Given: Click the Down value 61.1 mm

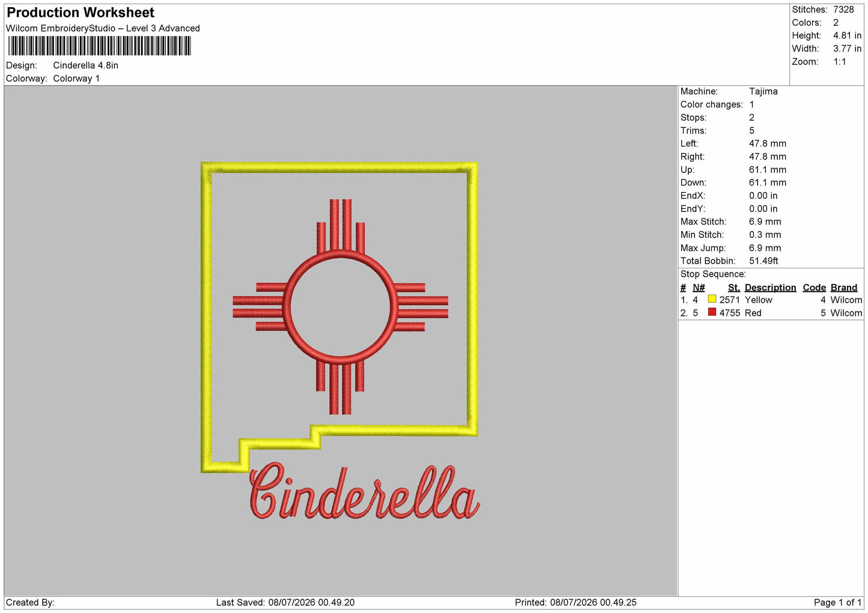Looking at the screenshot, I should pos(768,183).
